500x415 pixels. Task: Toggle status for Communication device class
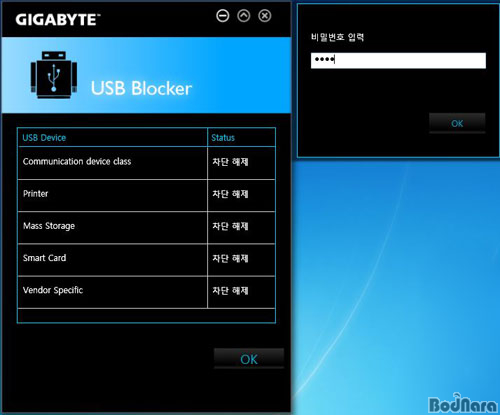click(x=230, y=162)
